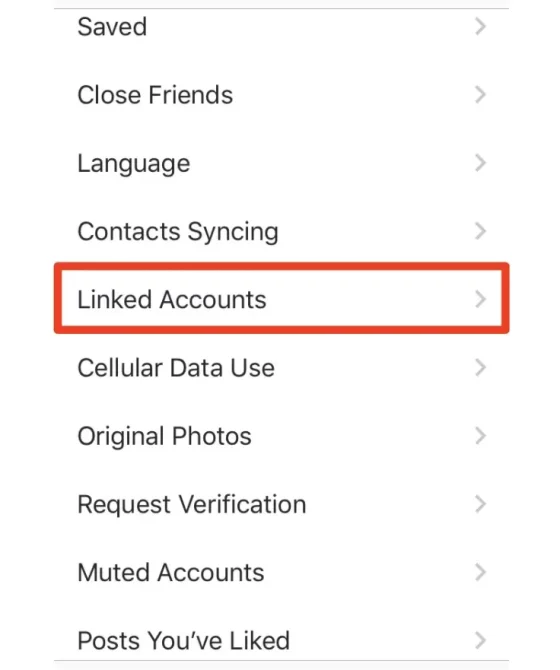The width and height of the screenshot is (560, 670).
Task: Open Posts You've Liked
Action: coord(281,640)
